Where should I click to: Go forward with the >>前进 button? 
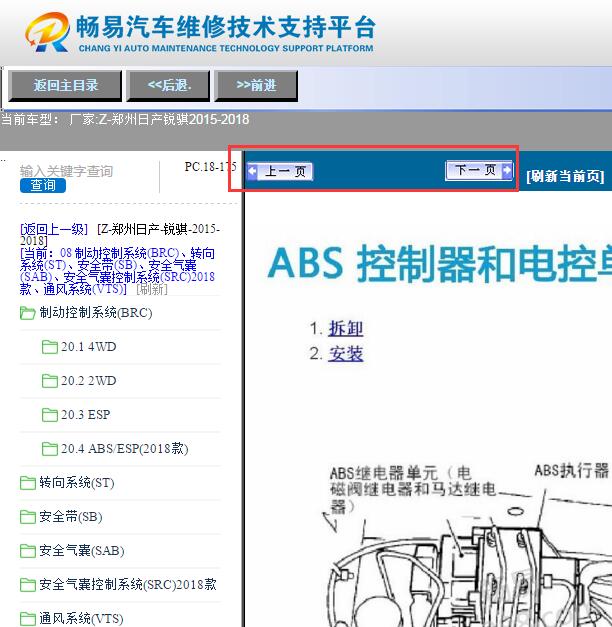(x=256, y=85)
